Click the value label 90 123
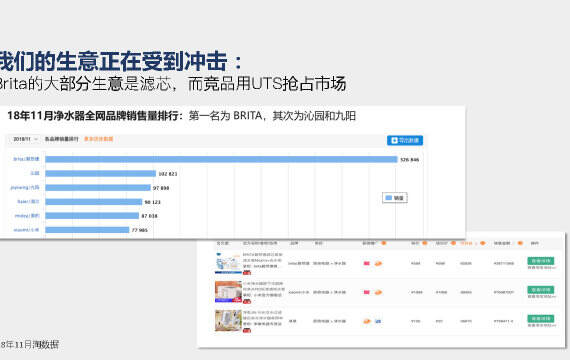 152,202
